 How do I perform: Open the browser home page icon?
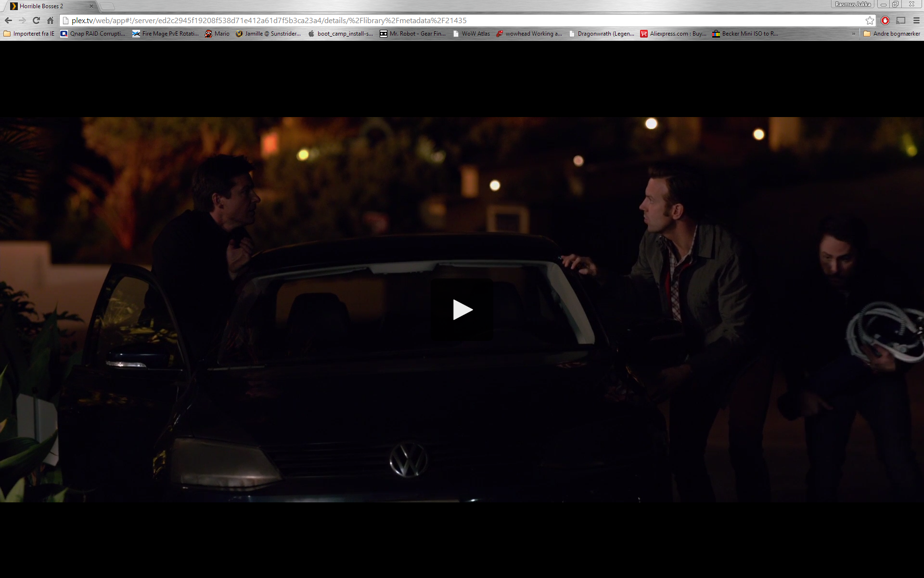tap(50, 20)
